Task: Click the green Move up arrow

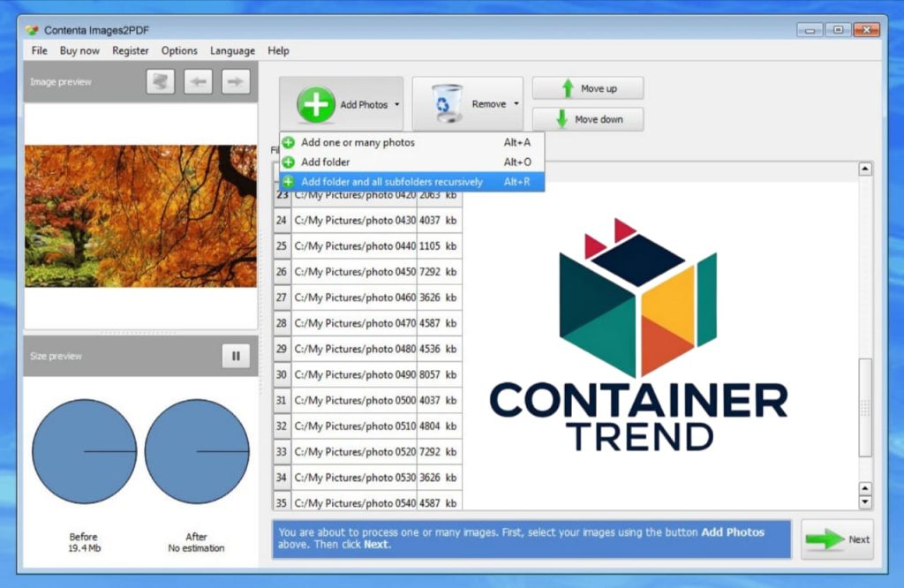Action: [568, 88]
